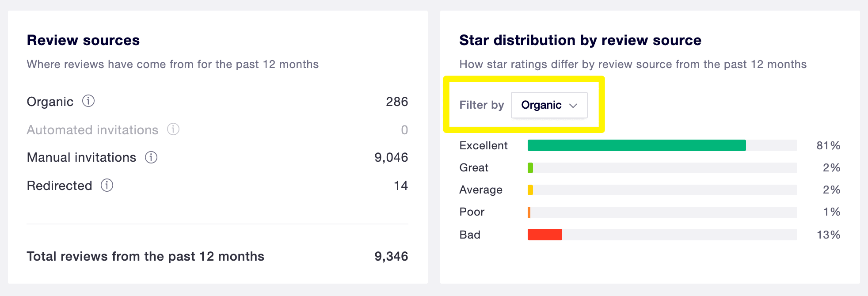Click the Poor rating orange bar
Screen dimensions: 868x296
tap(529, 212)
